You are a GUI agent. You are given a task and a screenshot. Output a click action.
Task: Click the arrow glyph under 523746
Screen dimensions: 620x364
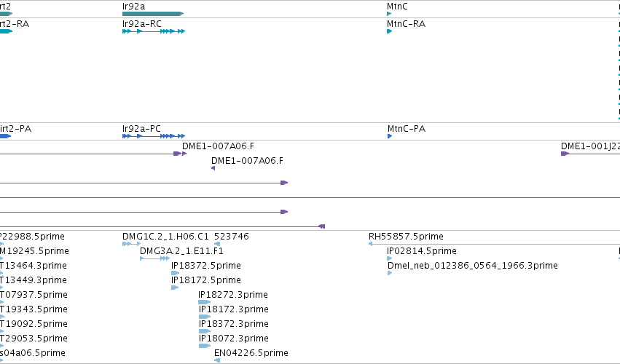click(216, 244)
